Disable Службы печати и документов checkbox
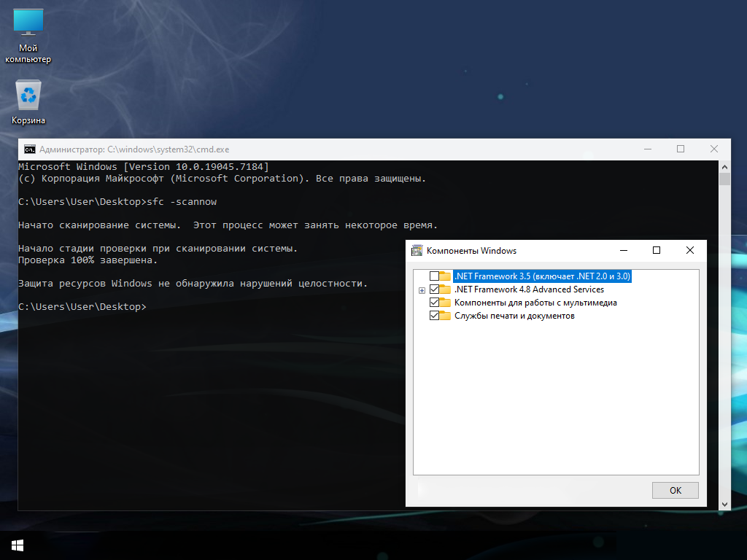Screen dimensions: 747x560 434,316
